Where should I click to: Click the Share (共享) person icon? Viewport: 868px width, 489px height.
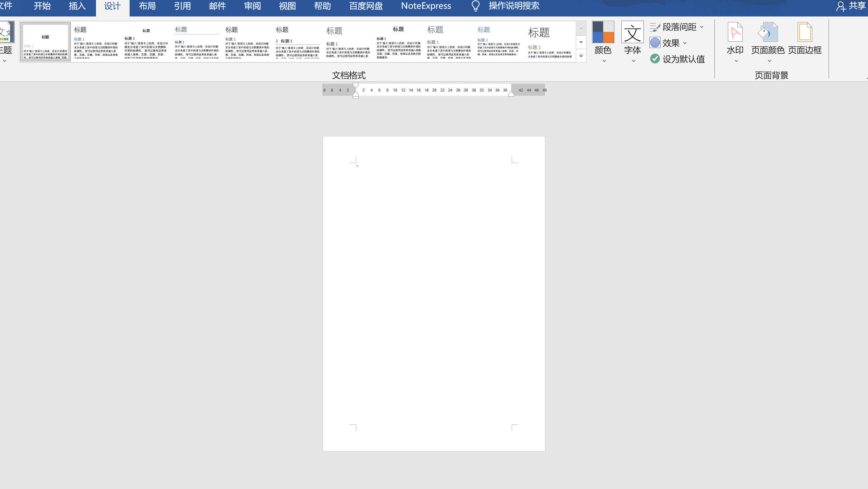[841, 6]
